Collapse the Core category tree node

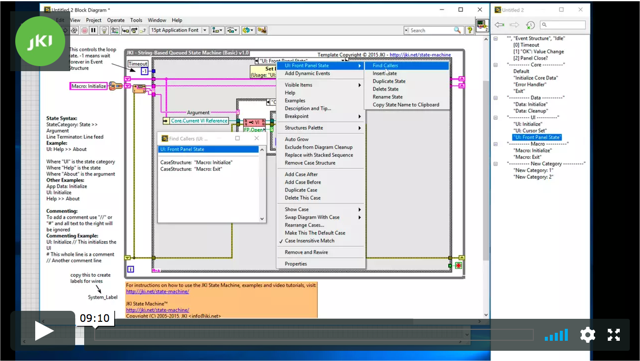coord(496,65)
